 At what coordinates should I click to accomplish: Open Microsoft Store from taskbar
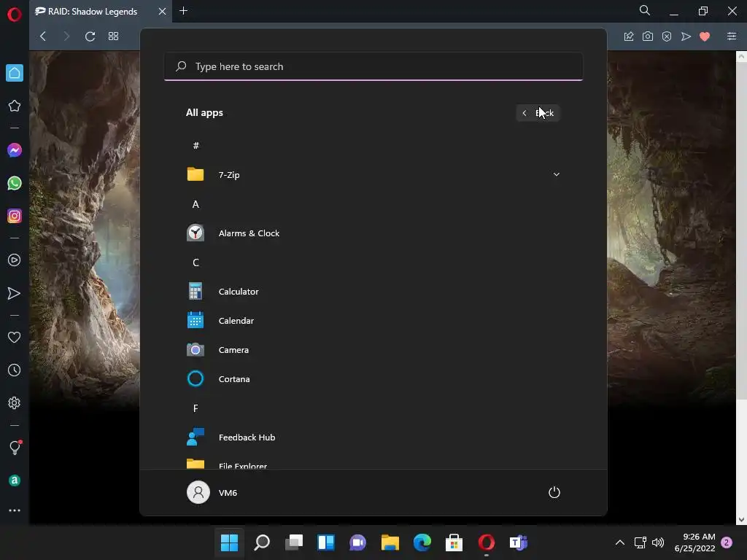click(454, 542)
